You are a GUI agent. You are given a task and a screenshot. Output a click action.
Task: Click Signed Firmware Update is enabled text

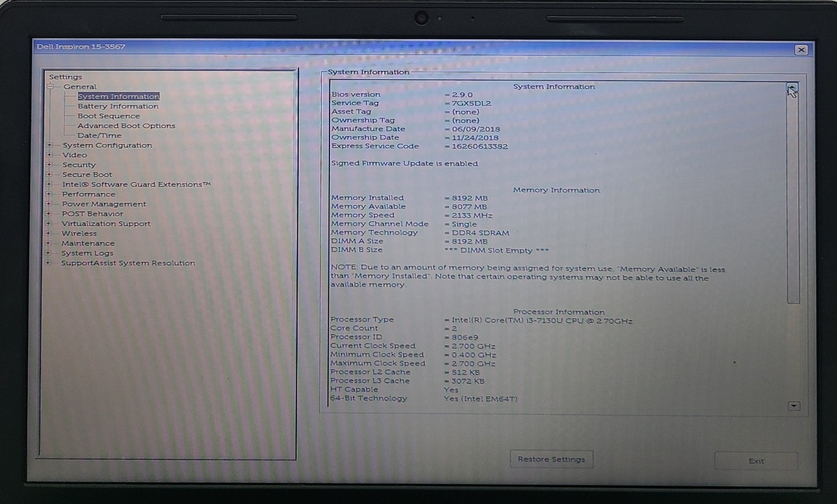click(404, 164)
